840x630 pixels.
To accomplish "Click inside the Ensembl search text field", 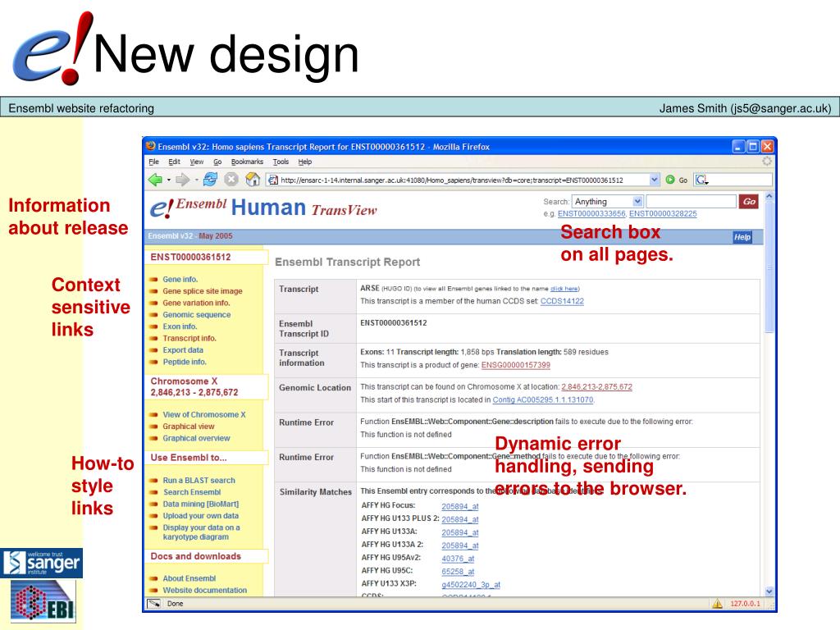I will [691, 202].
